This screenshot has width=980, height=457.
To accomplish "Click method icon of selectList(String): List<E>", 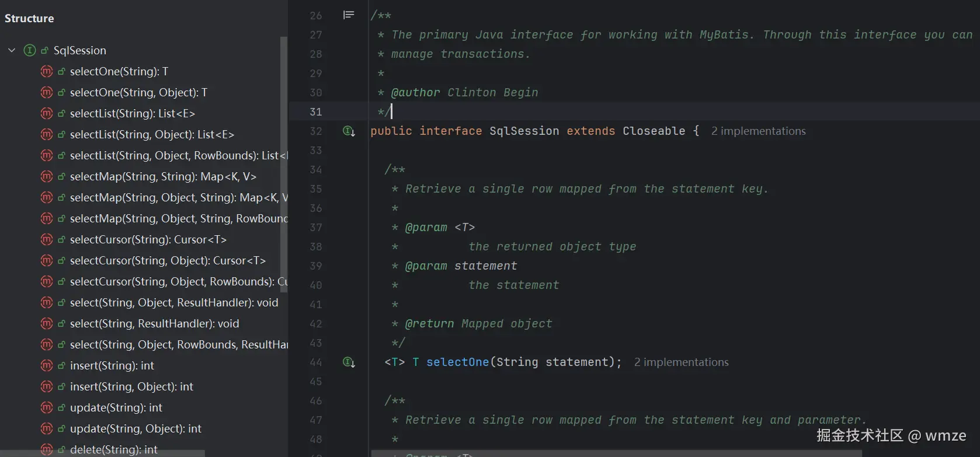I will (x=47, y=113).
